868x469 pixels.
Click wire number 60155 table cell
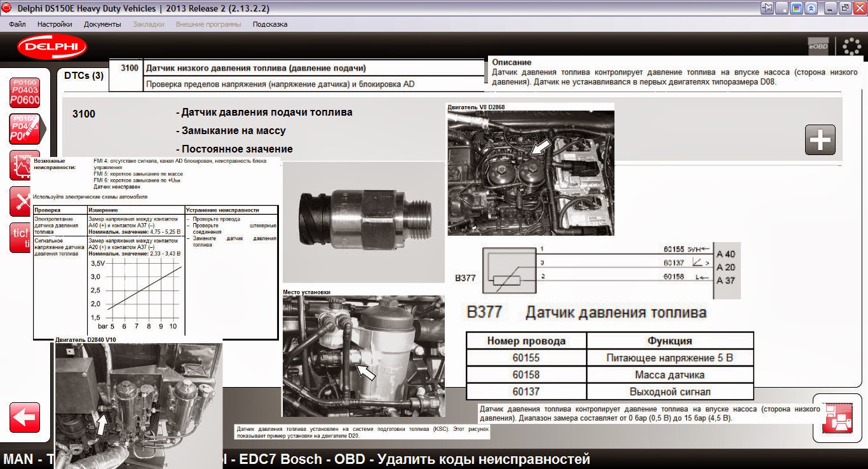click(526, 358)
